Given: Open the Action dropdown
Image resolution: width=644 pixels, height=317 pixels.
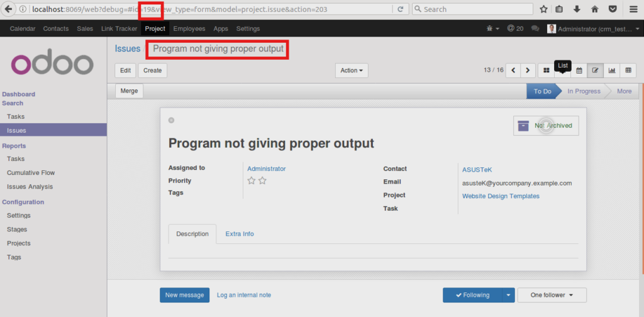Looking at the screenshot, I should [x=352, y=70].
